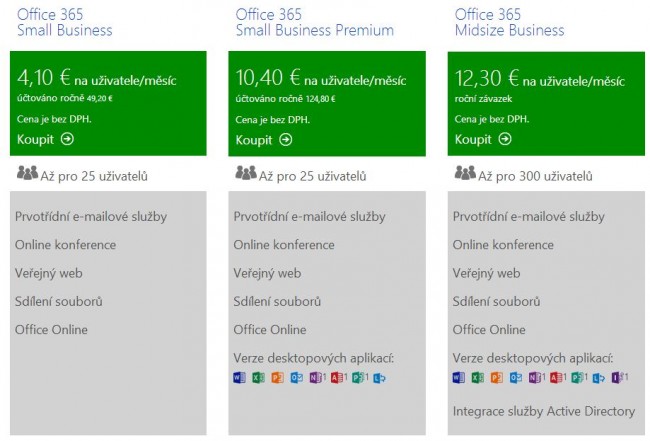650x441 pixels.
Task: Click OneNote icon in Midsize Business column
Action: (536, 378)
